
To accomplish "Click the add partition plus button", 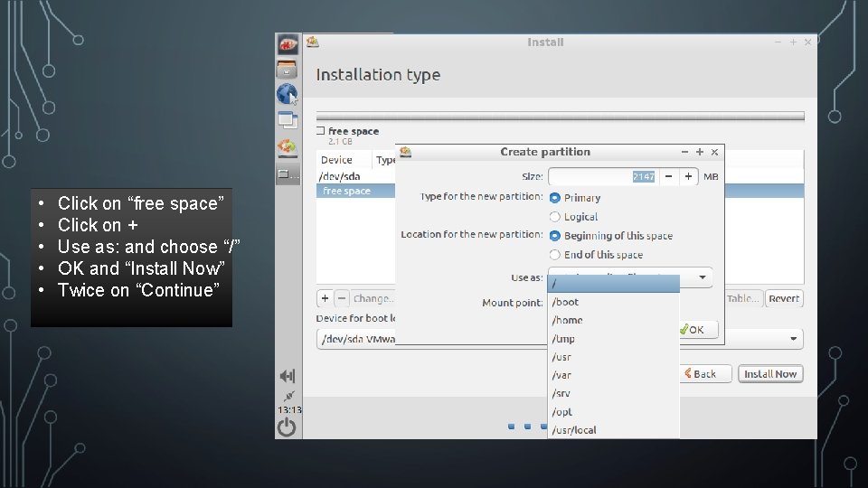I will 325,299.
